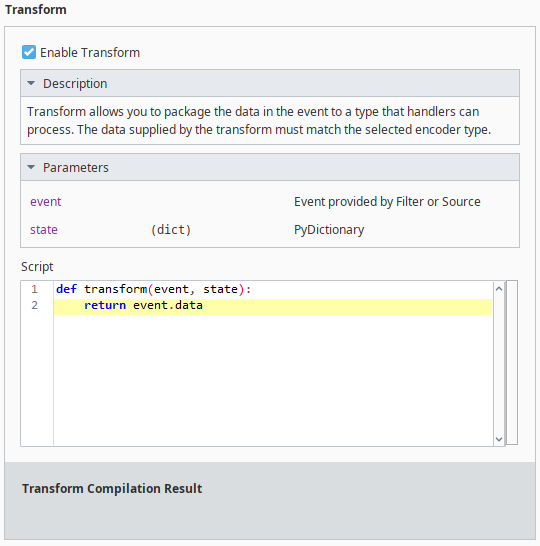Click the def transform line in script
540x546 pixels.
[153, 289]
